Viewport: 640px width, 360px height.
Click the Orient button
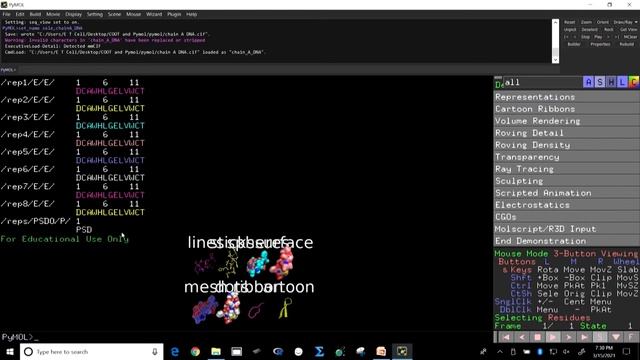[603, 22]
